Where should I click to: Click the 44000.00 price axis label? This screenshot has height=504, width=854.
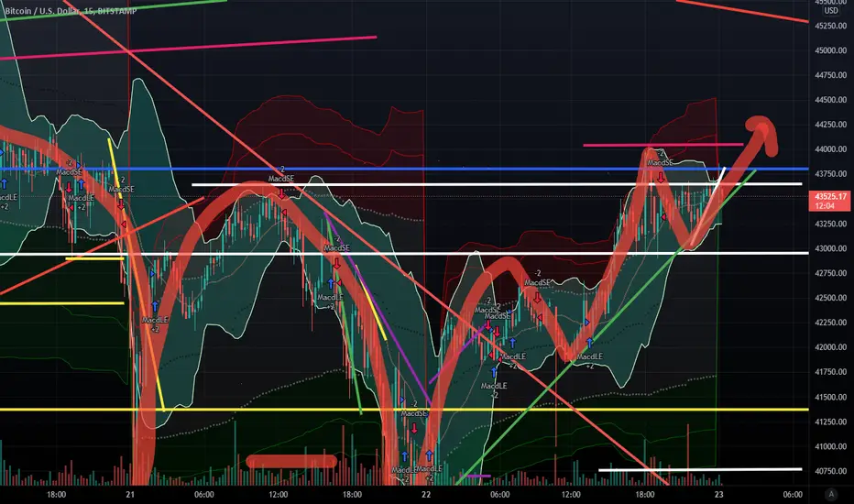click(830, 149)
